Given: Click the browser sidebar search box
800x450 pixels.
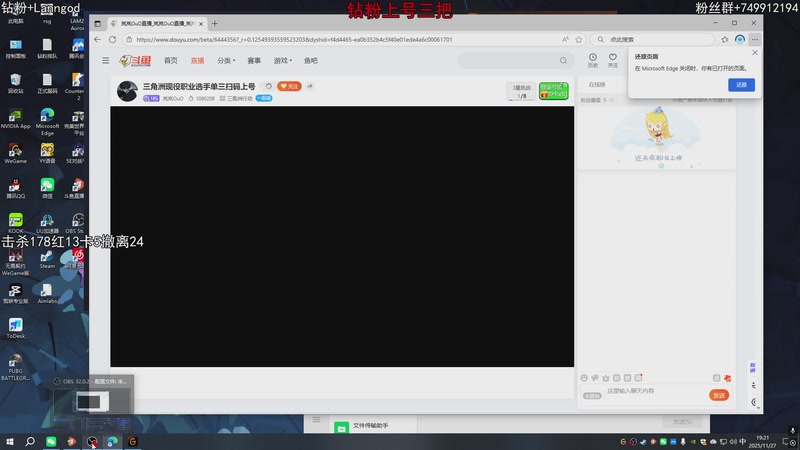Looking at the screenshot, I should pos(653,39).
